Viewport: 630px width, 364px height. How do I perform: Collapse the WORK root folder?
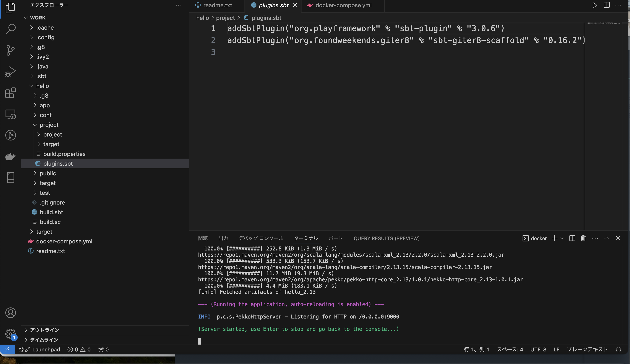coord(105,18)
